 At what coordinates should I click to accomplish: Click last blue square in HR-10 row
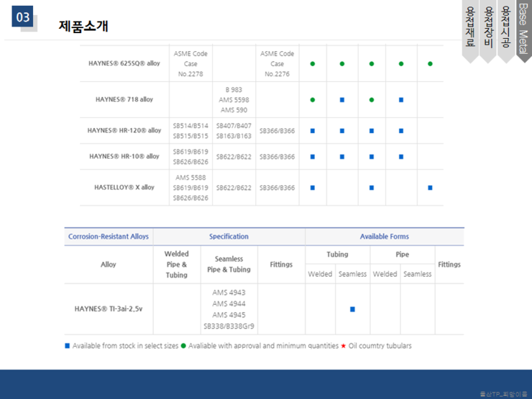pyautogui.click(x=401, y=157)
